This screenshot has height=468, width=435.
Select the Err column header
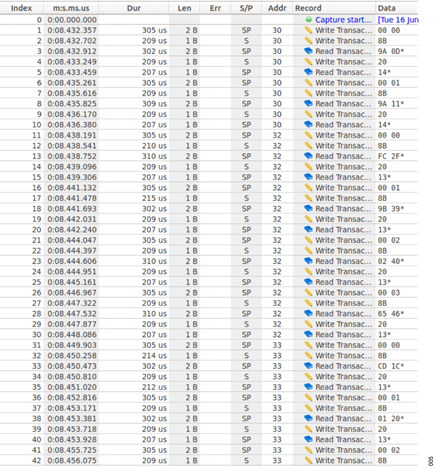tap(215, 8)
